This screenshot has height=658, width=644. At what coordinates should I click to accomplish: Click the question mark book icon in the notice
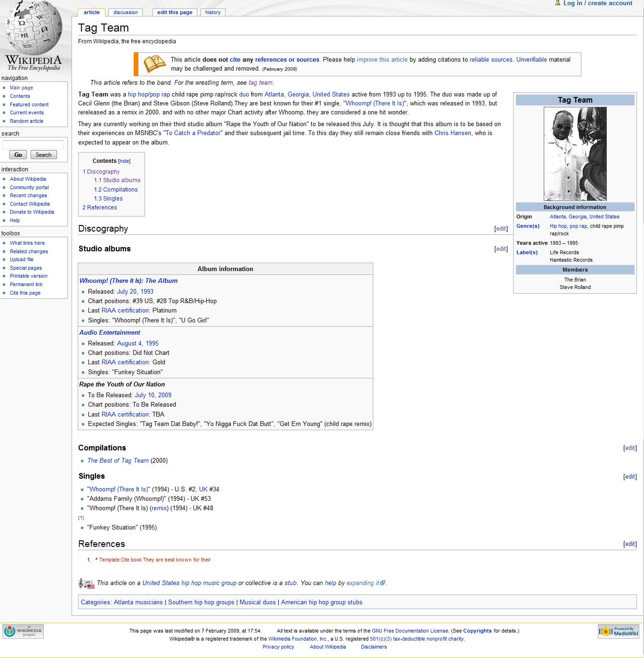(x=154, y=64)
